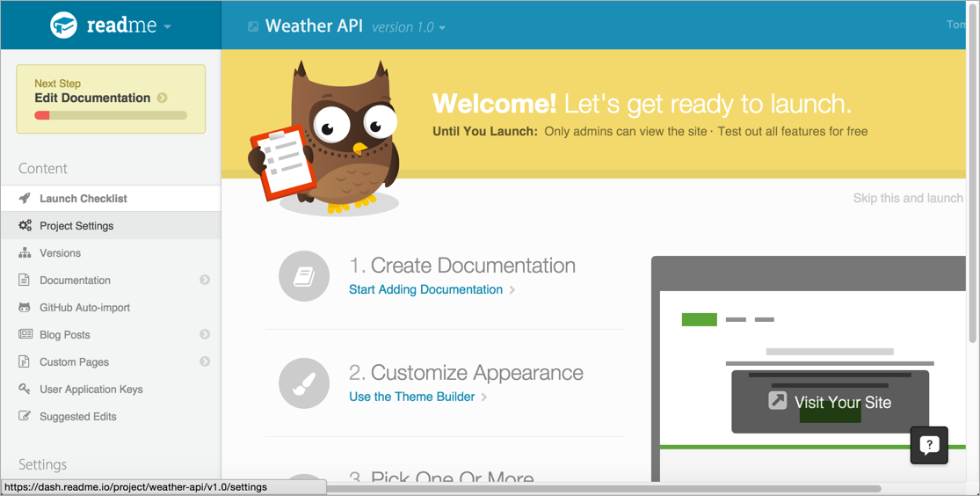Screen dimensions: 980x496
Task: Expand the Custom Pages submenu arrow
Action: pos(205,362)
